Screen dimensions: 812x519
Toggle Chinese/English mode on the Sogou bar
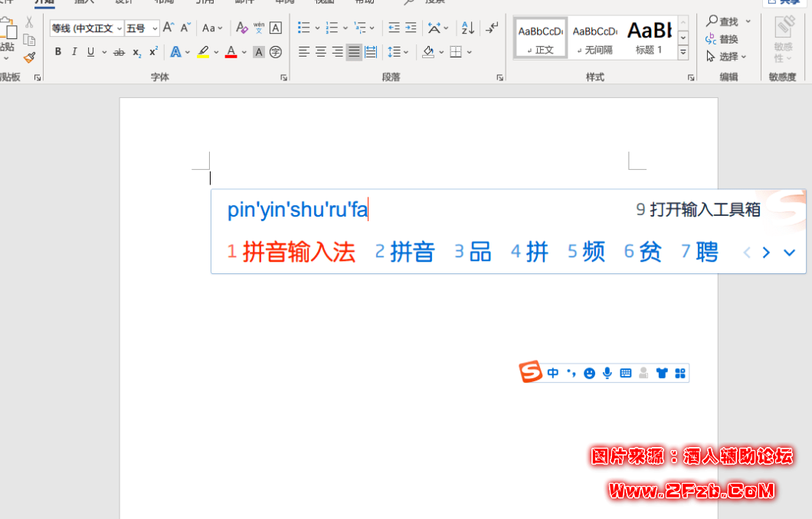(553, 374)
